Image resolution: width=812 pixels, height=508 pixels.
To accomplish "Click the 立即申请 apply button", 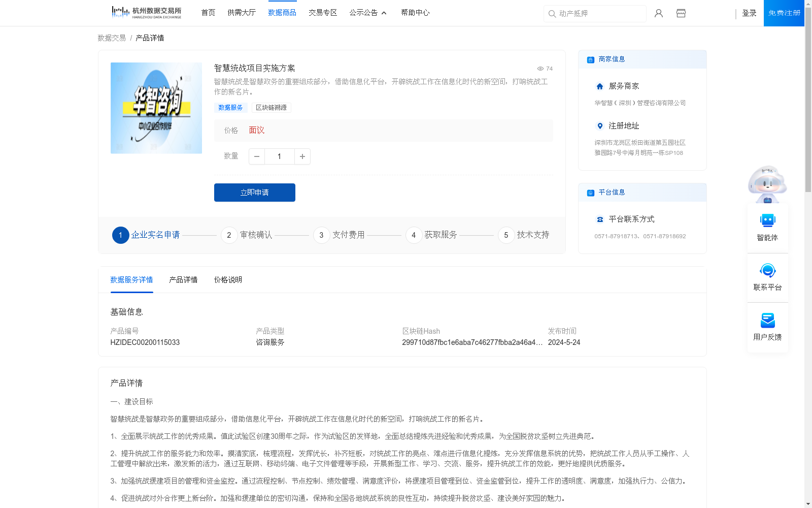I will coord(255,193).
